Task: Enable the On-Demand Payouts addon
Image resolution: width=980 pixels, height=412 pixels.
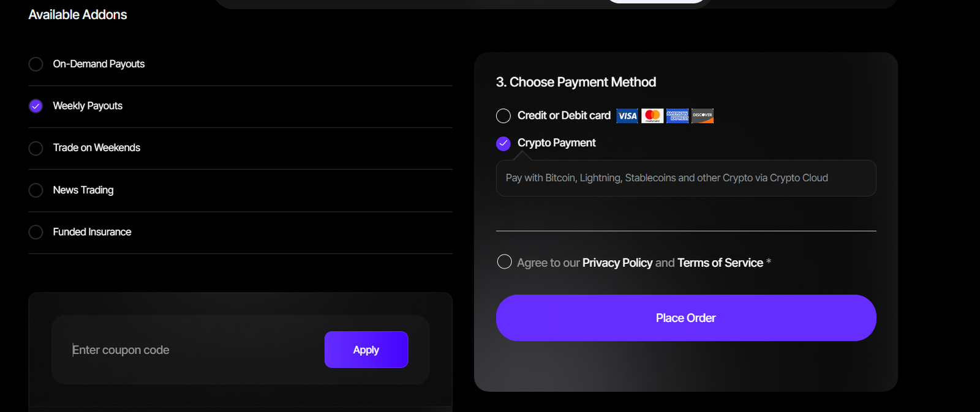Action: (x=36, y=64)
